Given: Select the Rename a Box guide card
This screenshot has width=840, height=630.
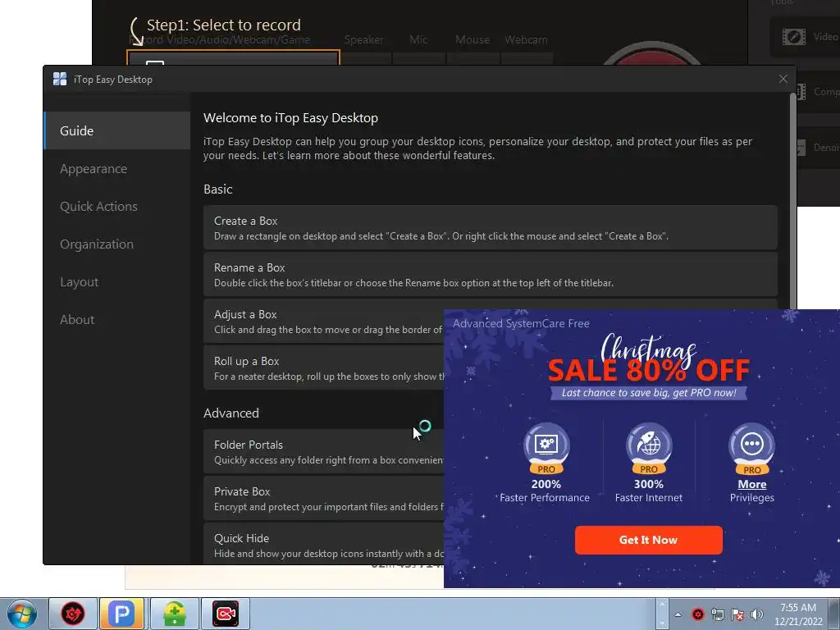Looking at the screenshot, I should coord(491,274).
